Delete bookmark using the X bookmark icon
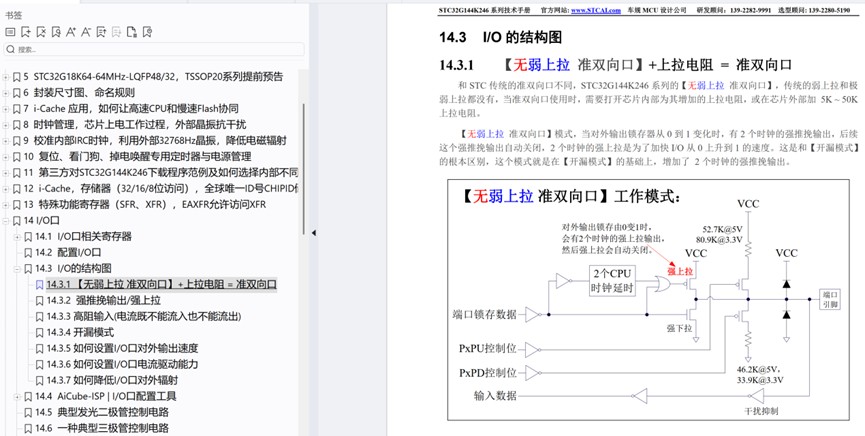Viewport: 865px width, 436px height. (41, 32)
